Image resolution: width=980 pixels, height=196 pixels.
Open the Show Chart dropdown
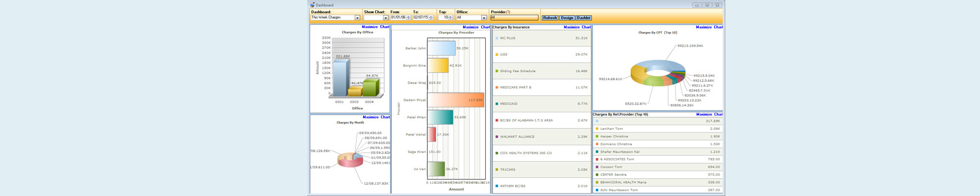(x=386, y=18)
